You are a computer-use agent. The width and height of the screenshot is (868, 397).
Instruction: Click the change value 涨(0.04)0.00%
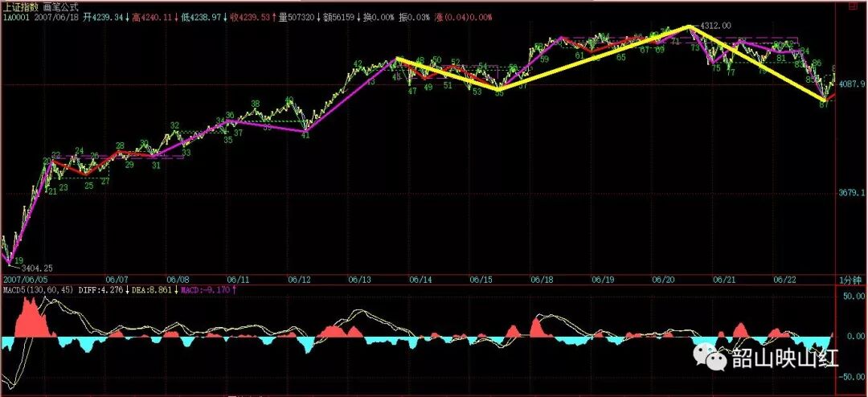464,18
